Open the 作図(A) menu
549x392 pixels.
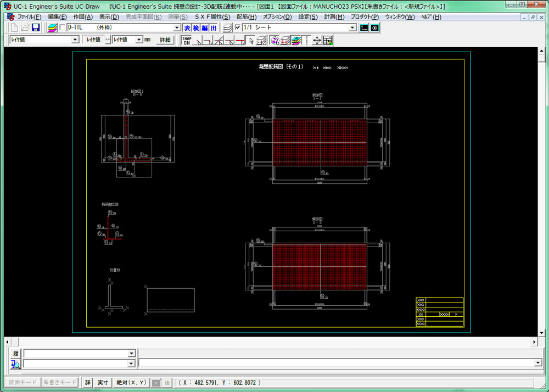tap(83, 17)
